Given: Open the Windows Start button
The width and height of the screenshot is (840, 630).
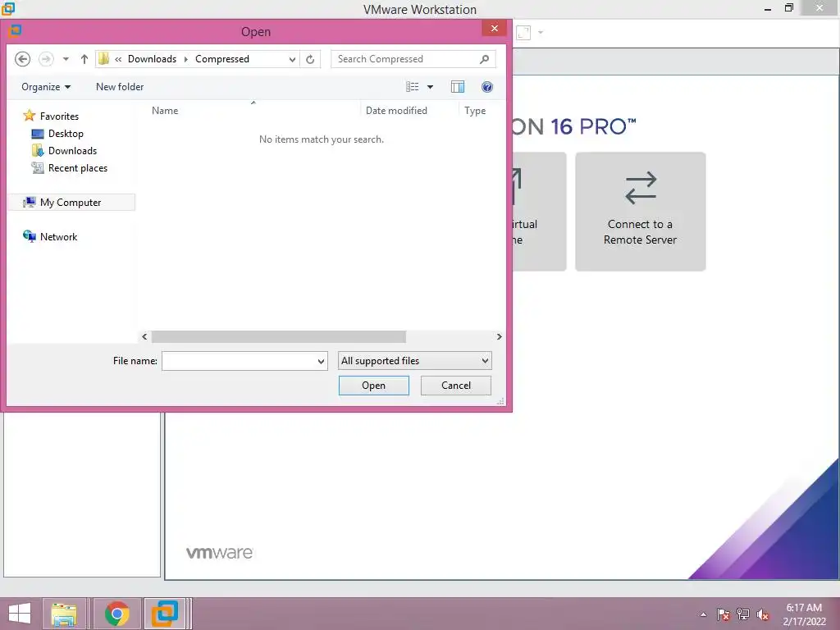Looking at the screenshot, I should pos(20,614).
